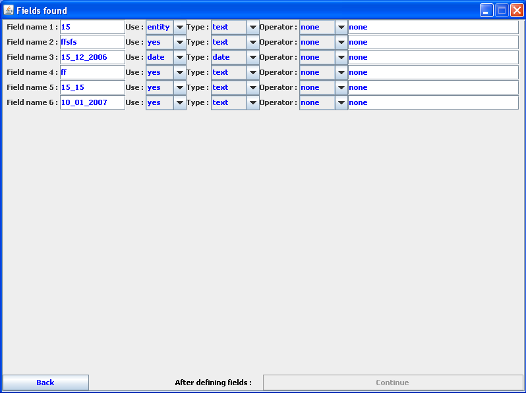Click the operator value field in row 3
Viewport: 526px width, 393px height.
pyautogui.click(x=433, y=57)
